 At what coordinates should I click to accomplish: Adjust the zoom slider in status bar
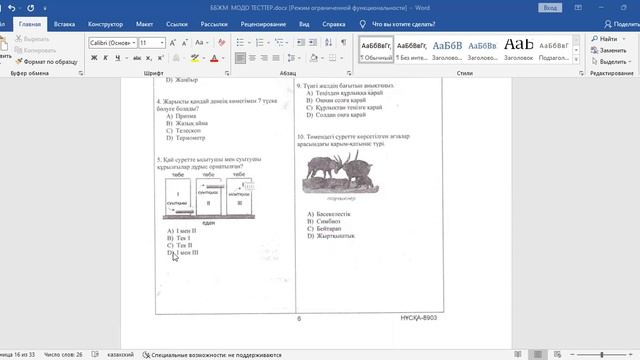602,355
